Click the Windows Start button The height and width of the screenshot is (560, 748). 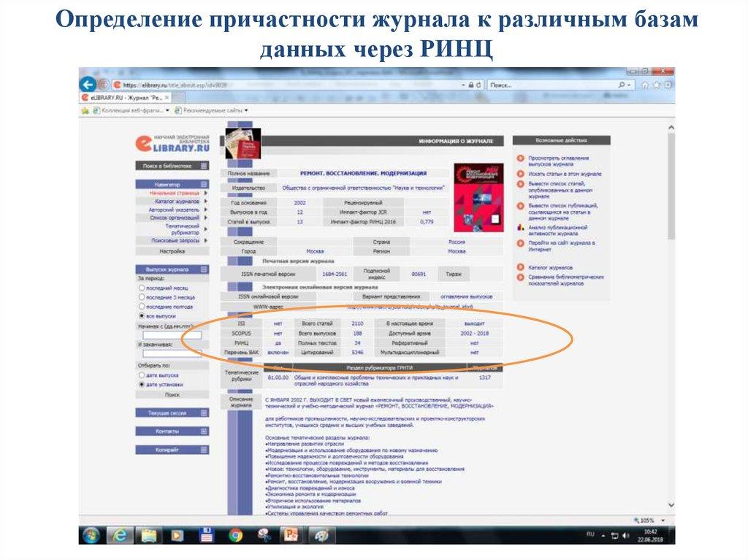pyautogui.click(x=92, y=535)
